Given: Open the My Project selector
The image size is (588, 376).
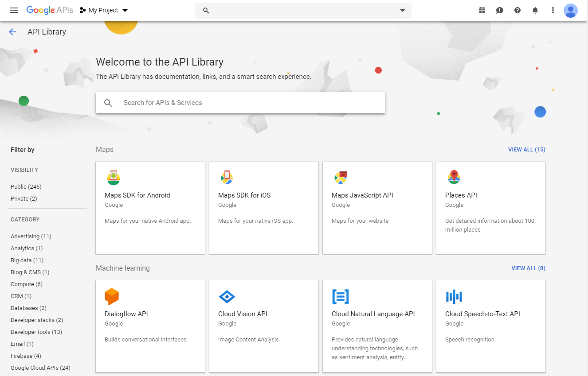Looking at the screenshot, I should (103, 10).
